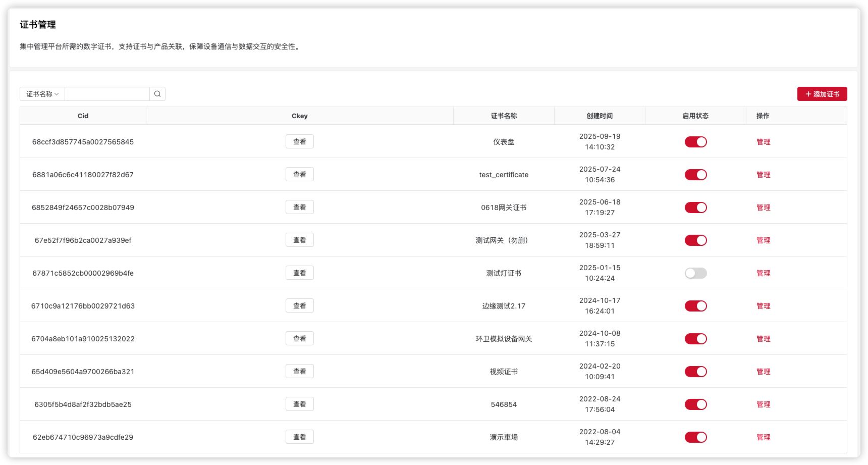This screenshot has height=465, width=868.
Task: Click the search magnifier icon
Action: click(157, 94)
